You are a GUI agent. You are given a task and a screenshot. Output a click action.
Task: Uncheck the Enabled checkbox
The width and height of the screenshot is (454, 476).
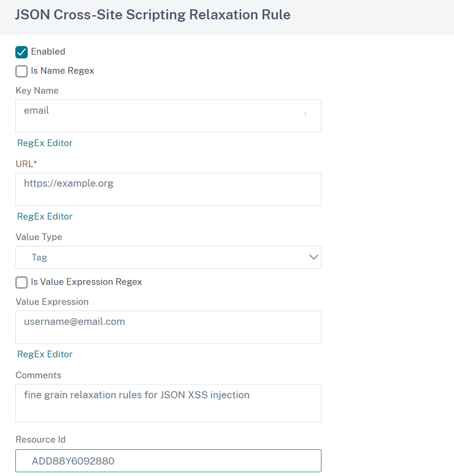click(22, 52)
